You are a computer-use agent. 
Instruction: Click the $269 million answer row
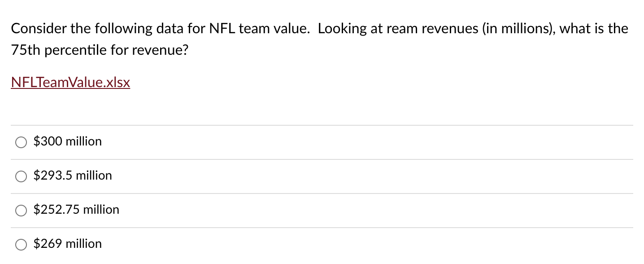(x=67, y=244)
